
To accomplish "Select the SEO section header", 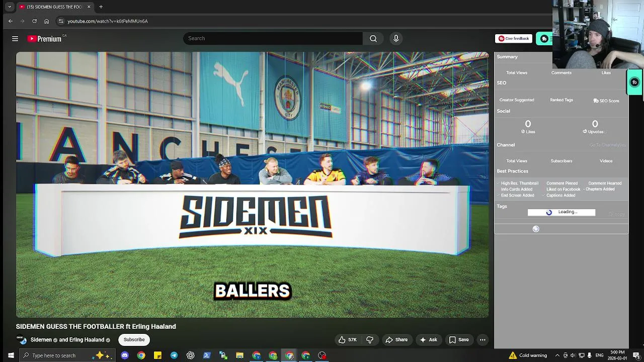I will click(502, 83).
